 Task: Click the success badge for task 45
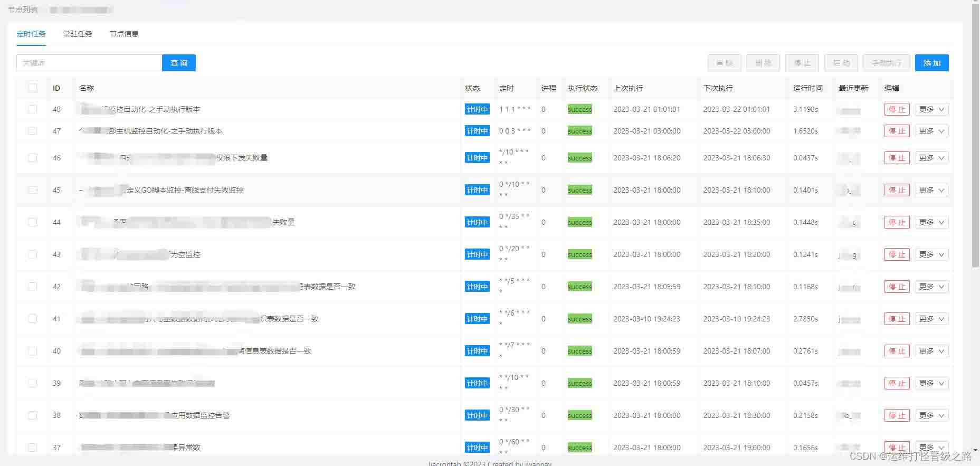tap(579, 190)
